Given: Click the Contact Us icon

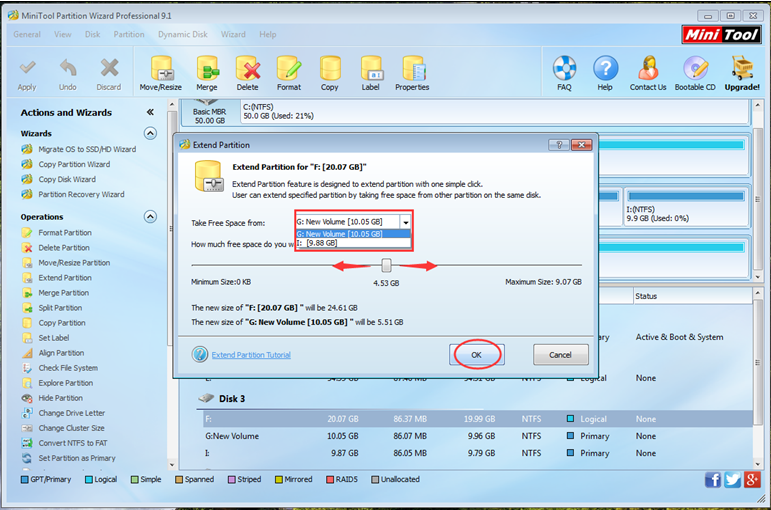Looking at the screenshot, I should [648, 68].
